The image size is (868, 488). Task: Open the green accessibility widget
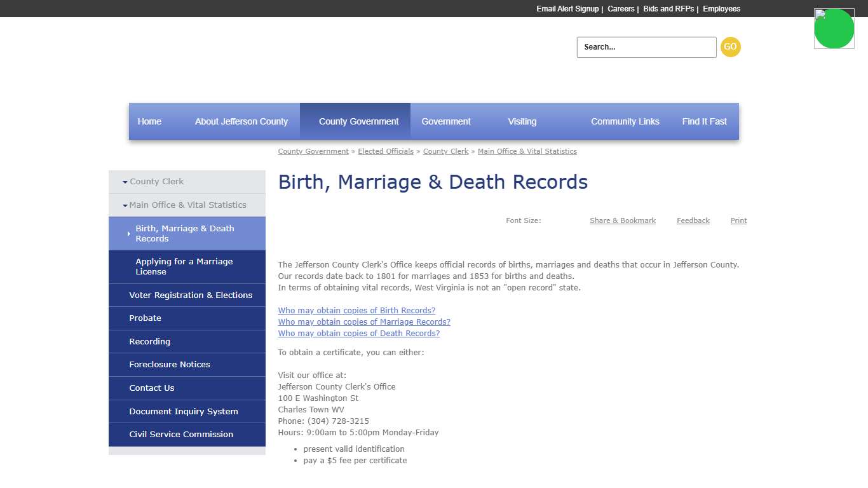[834, 28]
